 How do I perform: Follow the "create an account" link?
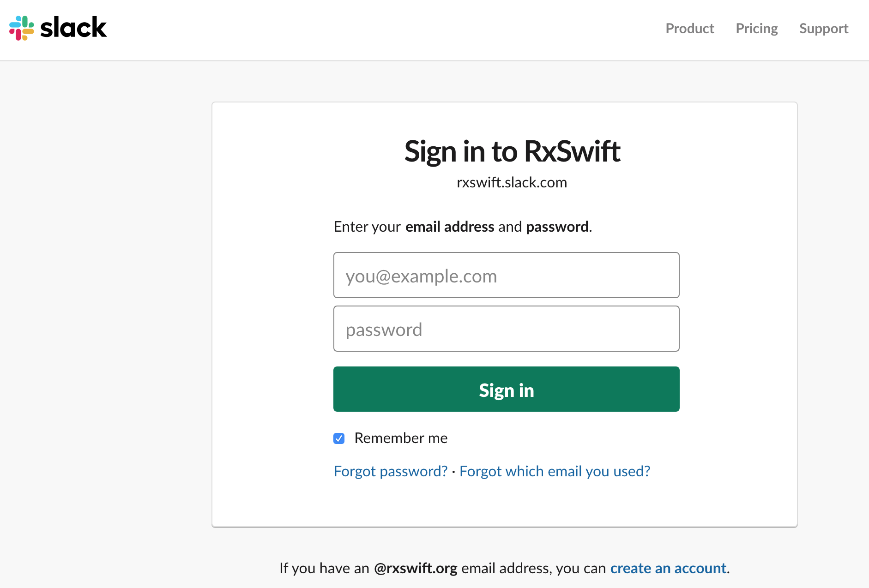pos(668,568)
